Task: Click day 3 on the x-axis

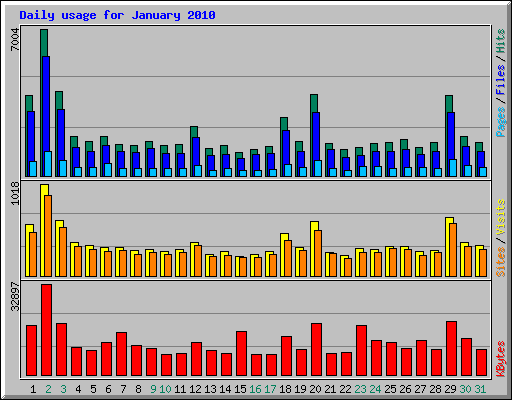Action: 63,389
